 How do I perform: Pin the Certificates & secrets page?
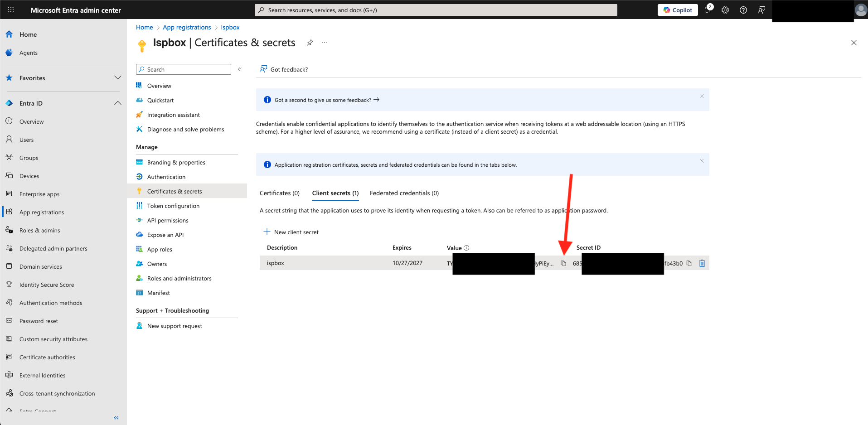[310, 43]
